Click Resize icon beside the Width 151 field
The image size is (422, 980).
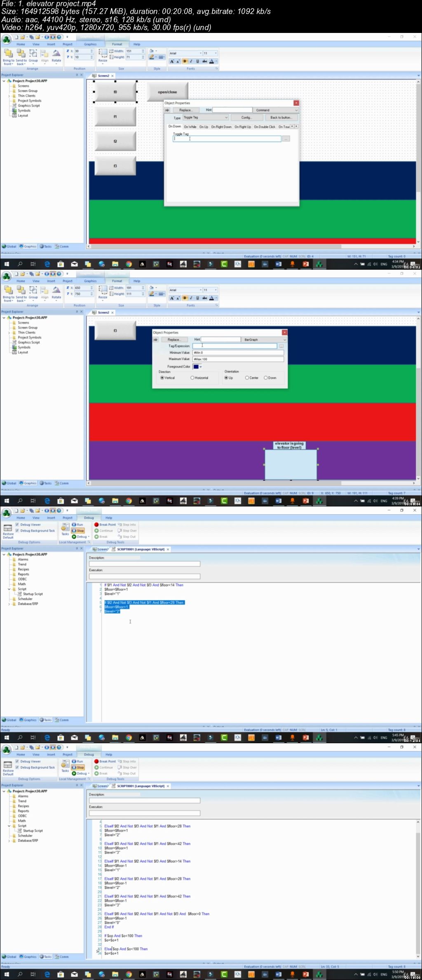(x=103, y=53)
